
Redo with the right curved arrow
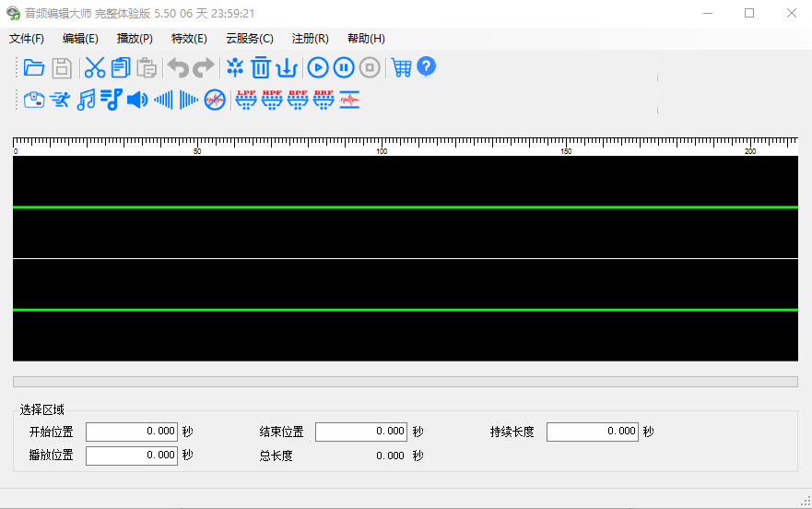204,68
